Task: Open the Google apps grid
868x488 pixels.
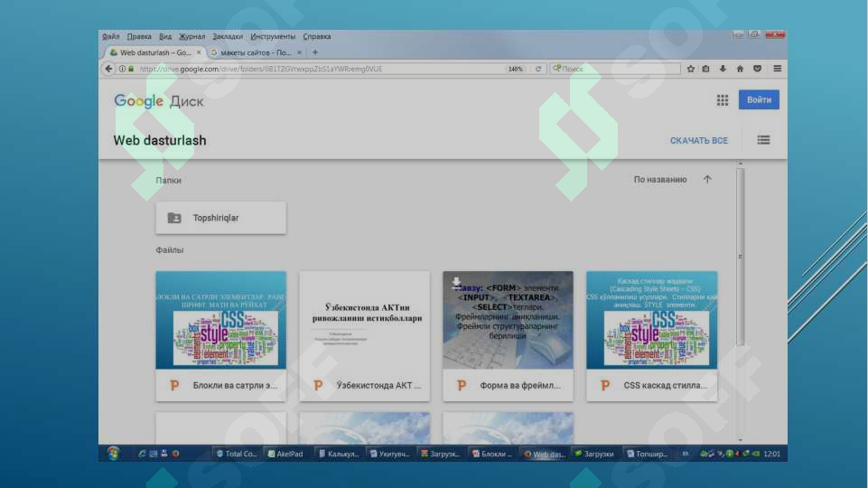Action: pyautogui.click(x=723, y=100)
